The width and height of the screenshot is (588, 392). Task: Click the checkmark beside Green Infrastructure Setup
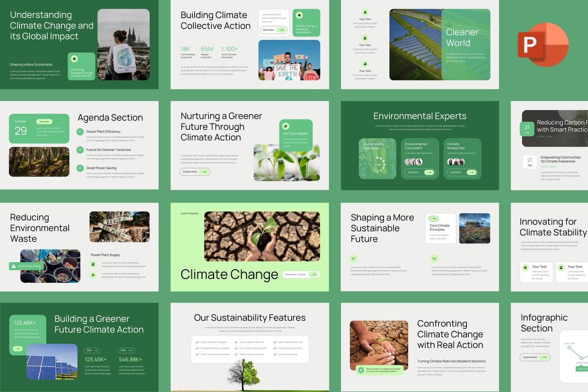[236, 354]
